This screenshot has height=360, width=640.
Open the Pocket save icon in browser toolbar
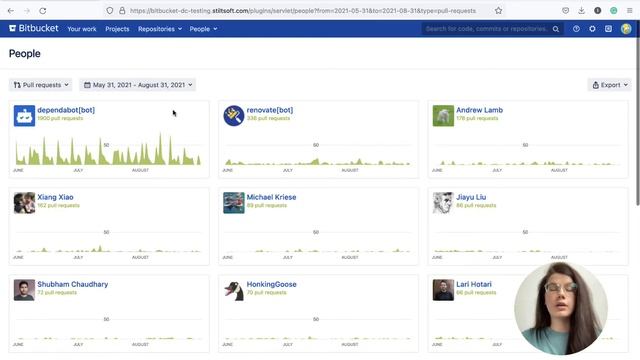point(565,11)
